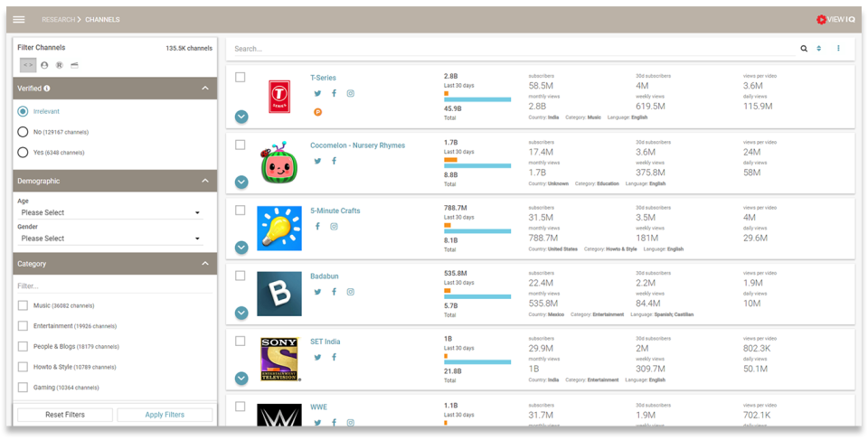The image size is (868, 440).
Task: Collapse the Category filter section
Action: [205, 264]
